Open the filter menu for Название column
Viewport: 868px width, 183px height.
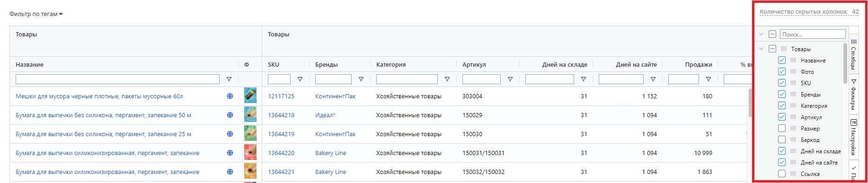(x=229, y=79)
